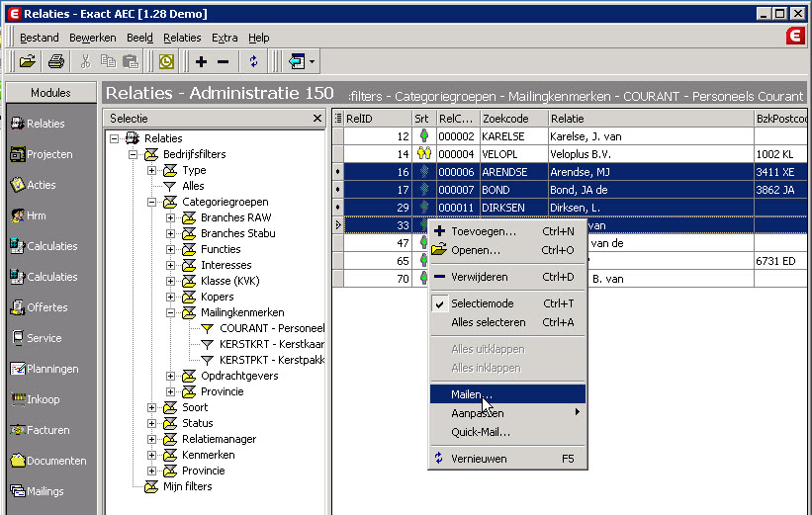This screenshot has width=812, height=515.
Task: Click the minus remove toolbar icon
Action: [224, 62]
